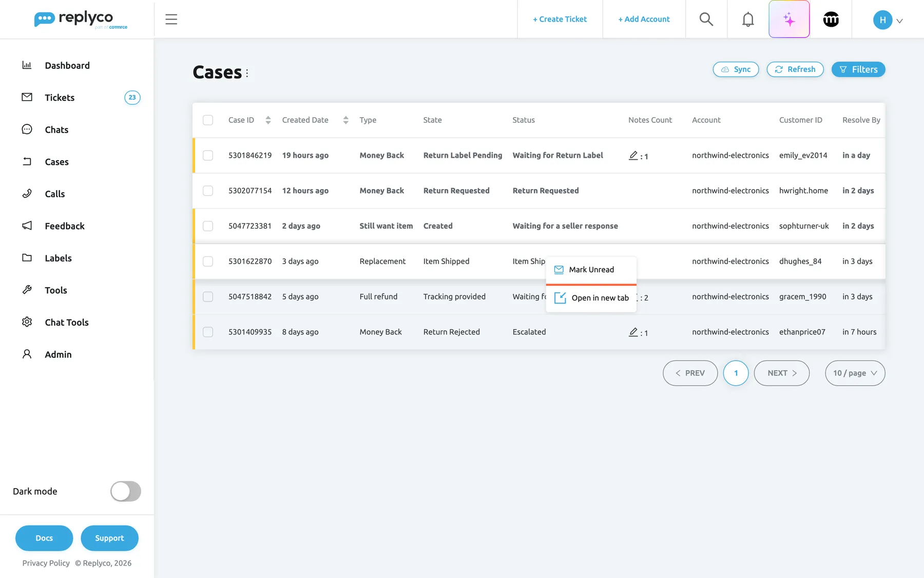Click the Labels folder icon in sidebar
924x578 pixels.
click(x=27, y=258)
